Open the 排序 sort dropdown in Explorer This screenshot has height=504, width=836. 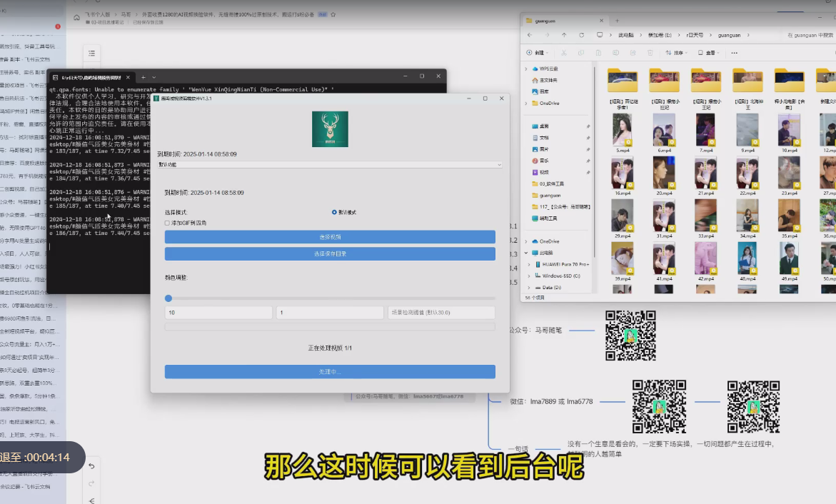678,53
